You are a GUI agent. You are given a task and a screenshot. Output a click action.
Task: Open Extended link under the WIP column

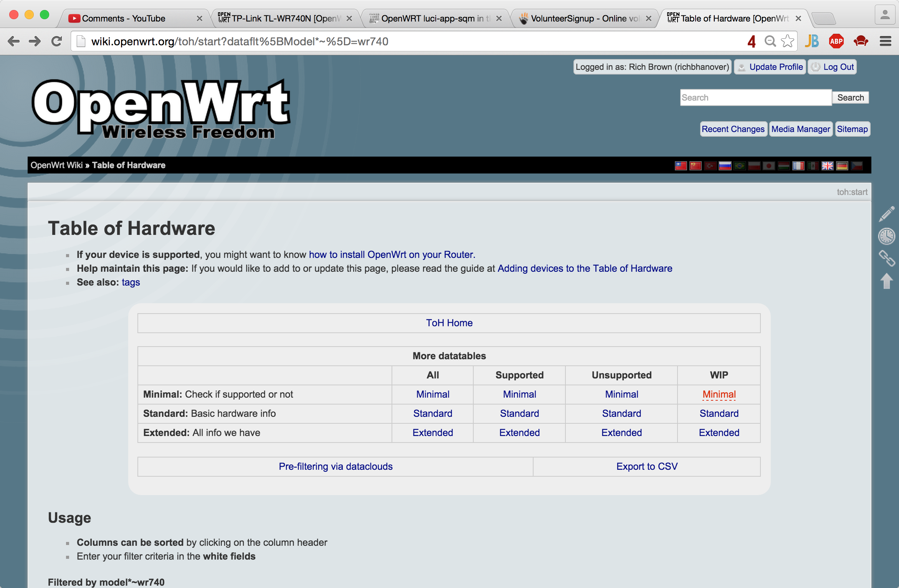tap(719, 433)
